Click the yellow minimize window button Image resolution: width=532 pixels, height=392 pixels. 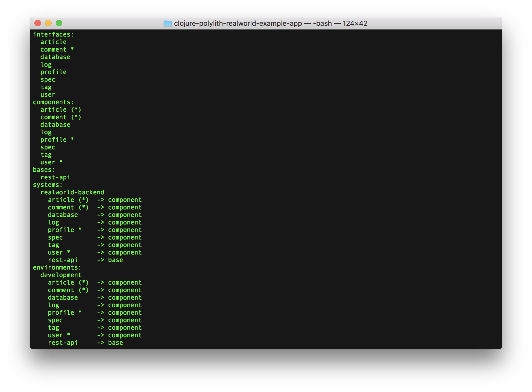coord(48,23)
